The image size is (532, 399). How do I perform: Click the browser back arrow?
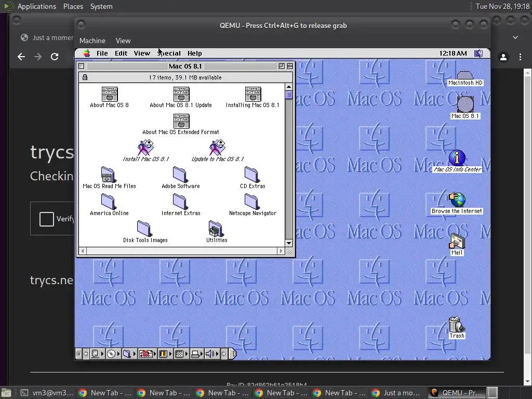21,57
